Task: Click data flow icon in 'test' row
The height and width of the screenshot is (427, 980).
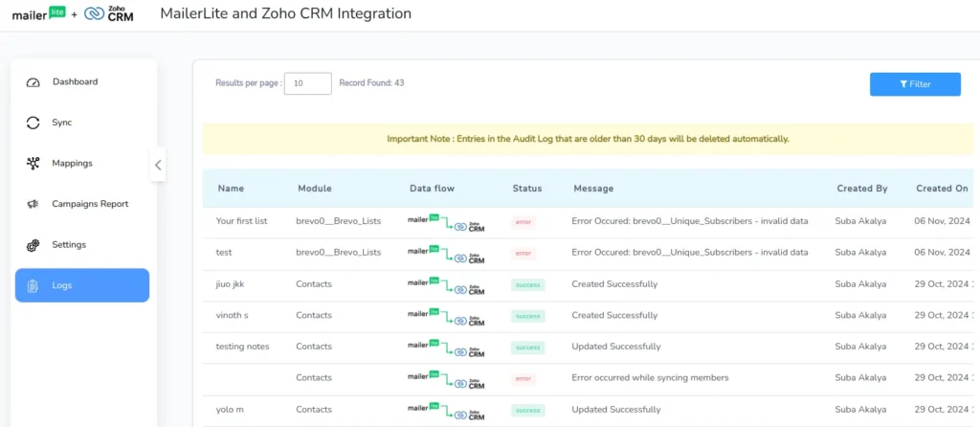Action: (x=445, y=253)
